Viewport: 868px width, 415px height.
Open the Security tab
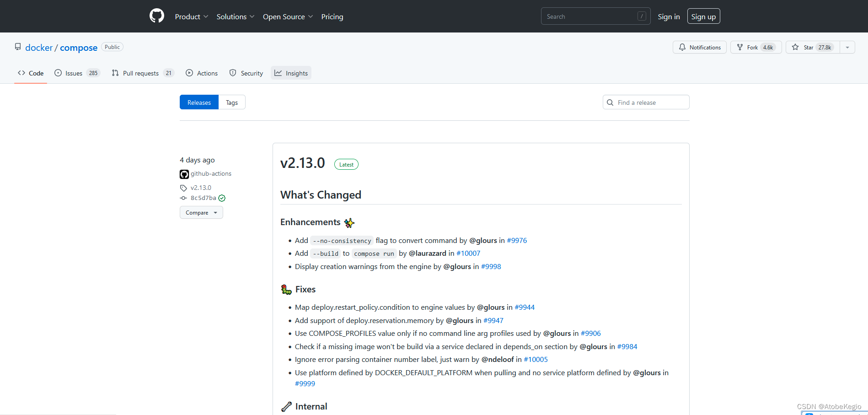[246, 73]
